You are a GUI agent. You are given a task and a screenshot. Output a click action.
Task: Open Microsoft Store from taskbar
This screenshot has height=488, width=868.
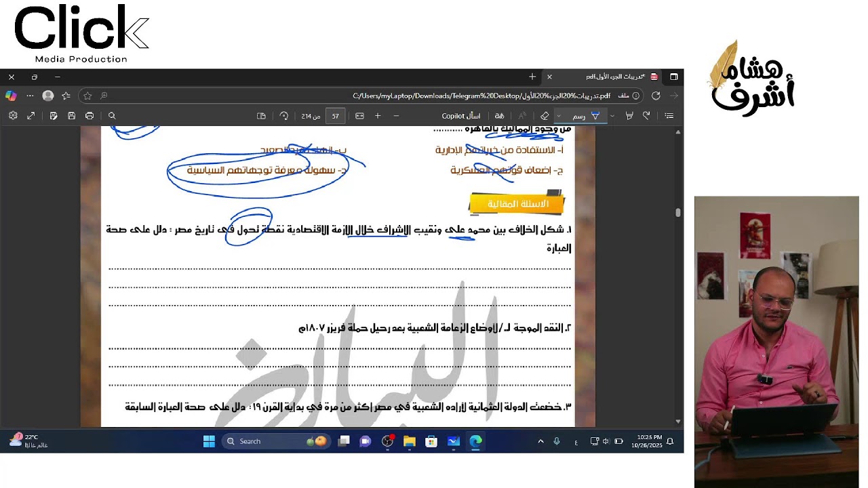click(431, 441)
